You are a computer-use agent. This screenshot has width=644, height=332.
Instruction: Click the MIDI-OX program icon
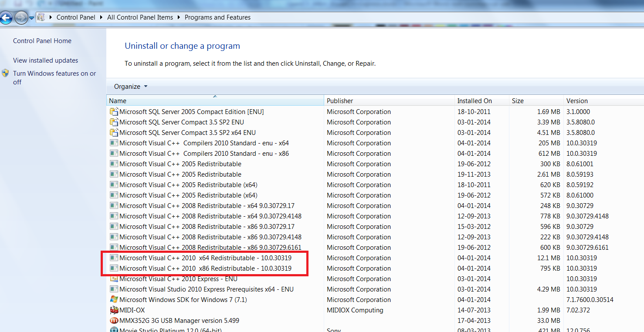[114, 310]
